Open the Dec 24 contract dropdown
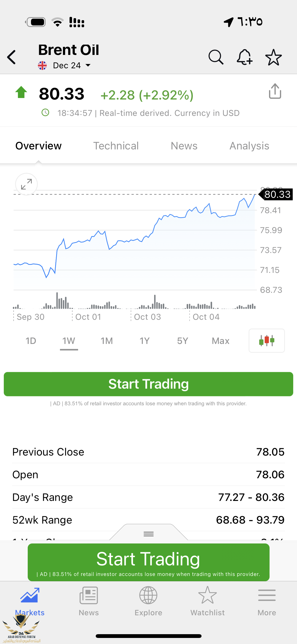 72,66
